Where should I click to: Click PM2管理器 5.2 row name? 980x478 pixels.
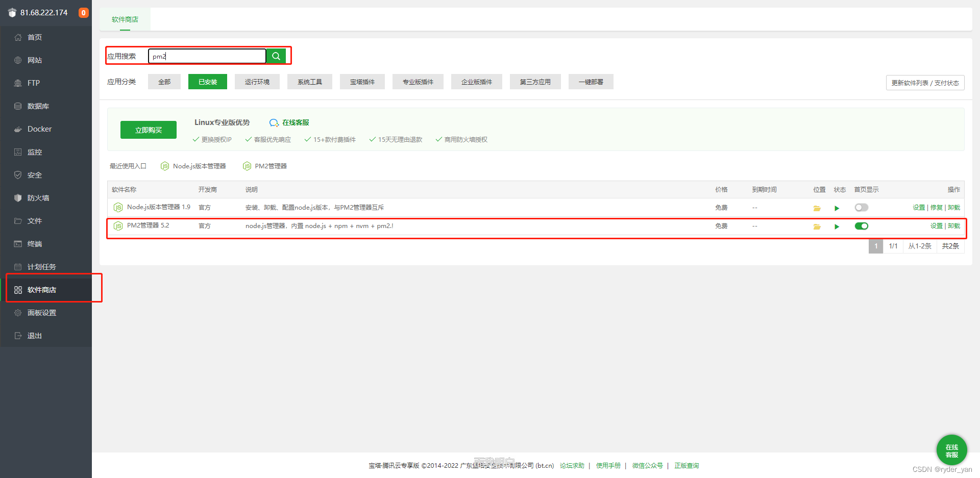click(x=148, y=225)
